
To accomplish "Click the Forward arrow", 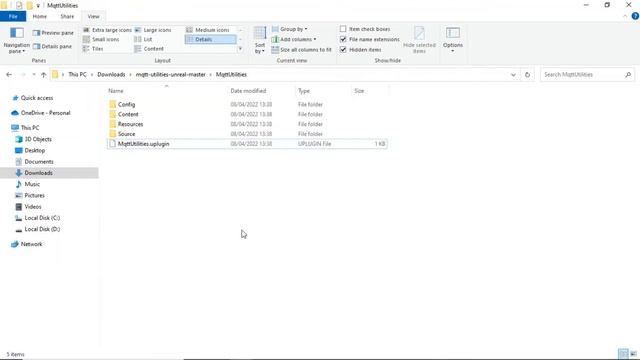I will click(x=23, y=75).
